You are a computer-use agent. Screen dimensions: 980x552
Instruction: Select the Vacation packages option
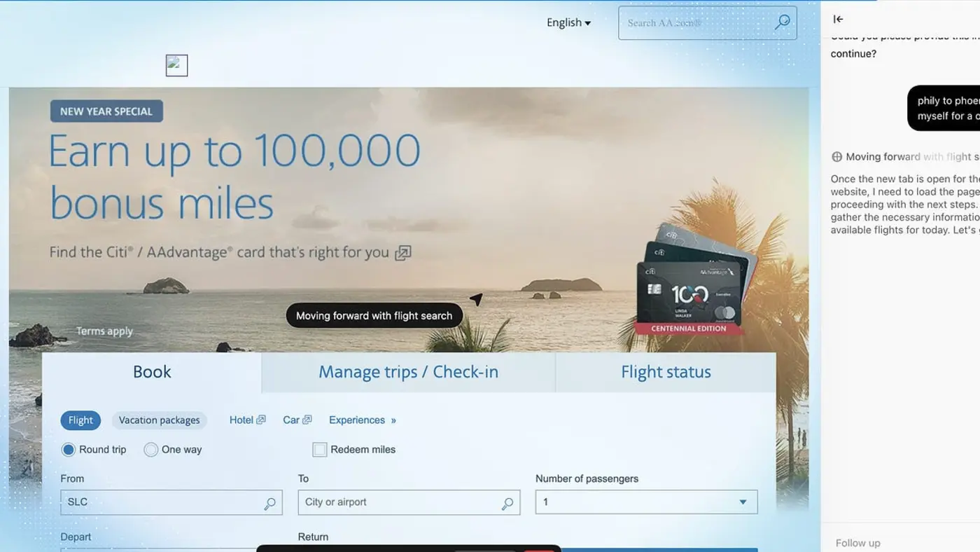(x=160, y=420)
